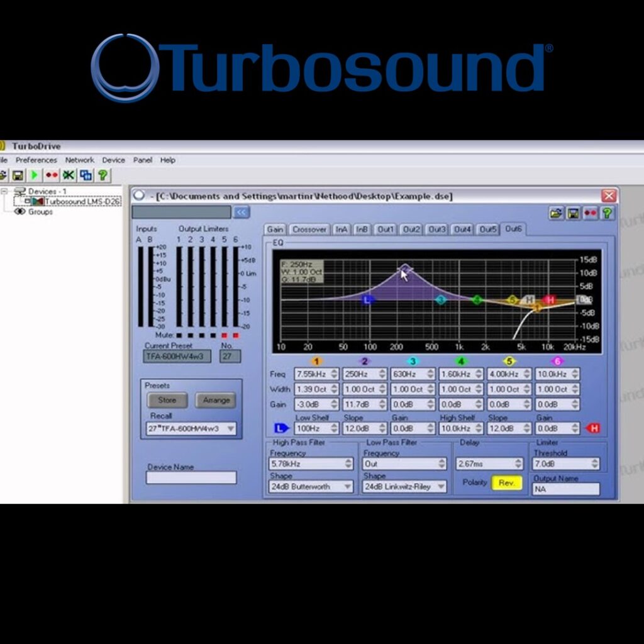644x644 pixels.
Task: Open the Preferences menu
Action: click(36, 160)
